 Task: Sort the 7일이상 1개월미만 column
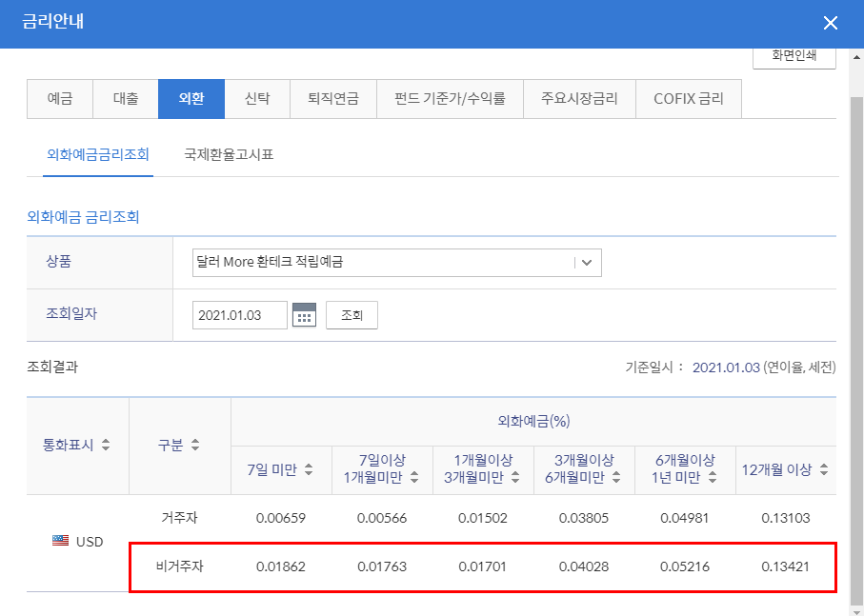414,478
